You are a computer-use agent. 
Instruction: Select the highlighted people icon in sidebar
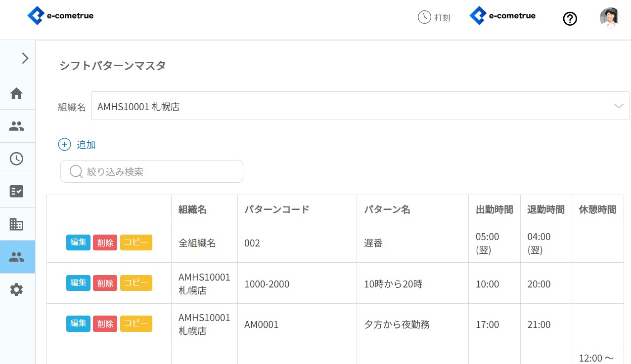coord(17,257)
